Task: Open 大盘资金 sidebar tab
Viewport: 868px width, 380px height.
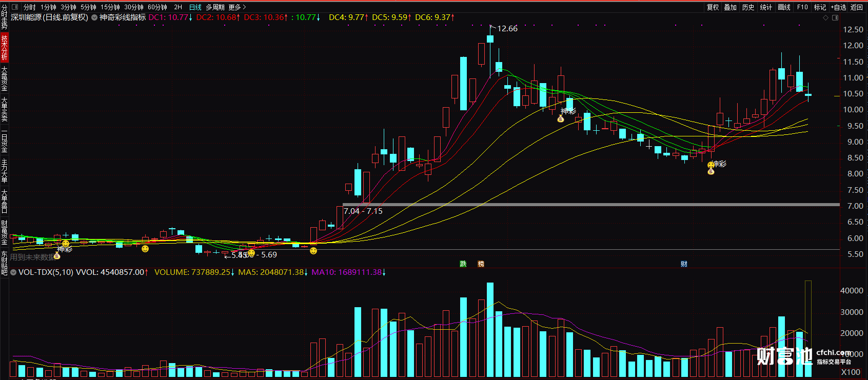Action: 4,78
